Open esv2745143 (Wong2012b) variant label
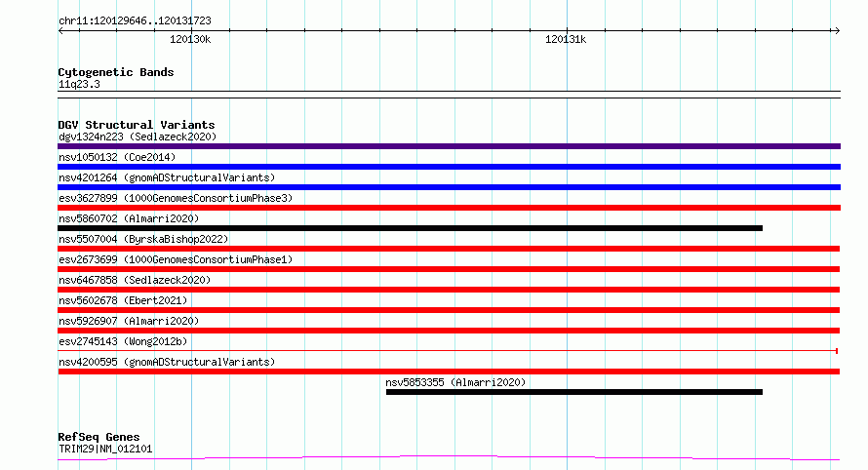The image size is (868, 470). [123, 341]
